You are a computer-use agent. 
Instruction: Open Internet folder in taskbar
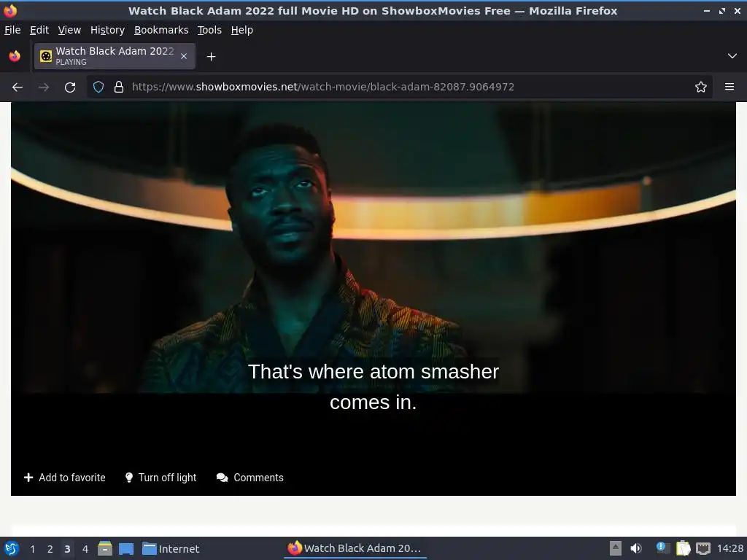pyautogui.click(x=171, y=549)
